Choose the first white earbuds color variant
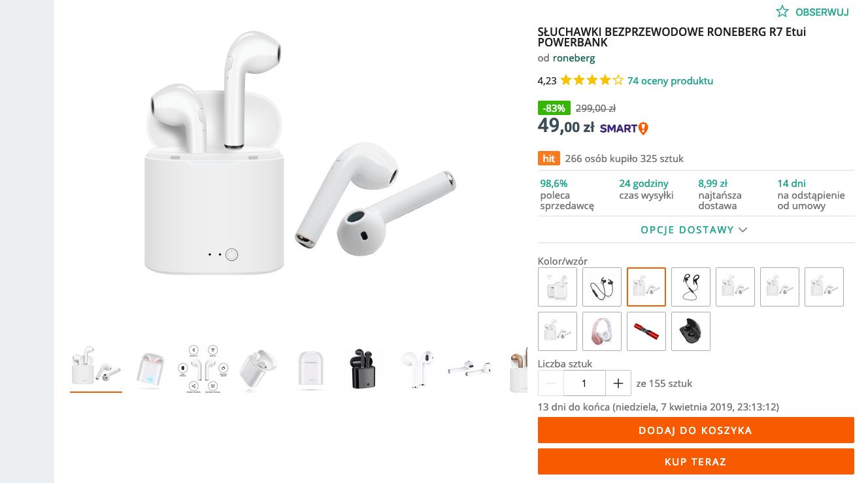868x483 pixels. [x=558, y=287]
